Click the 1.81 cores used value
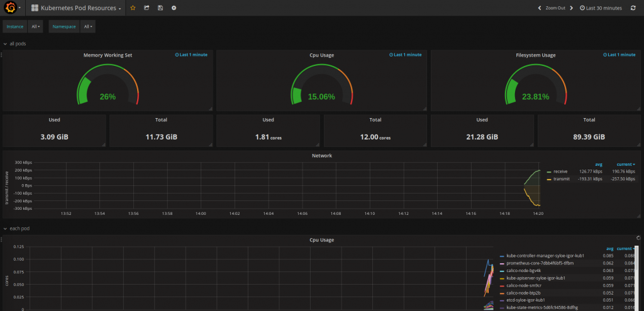 click(268, 137)
